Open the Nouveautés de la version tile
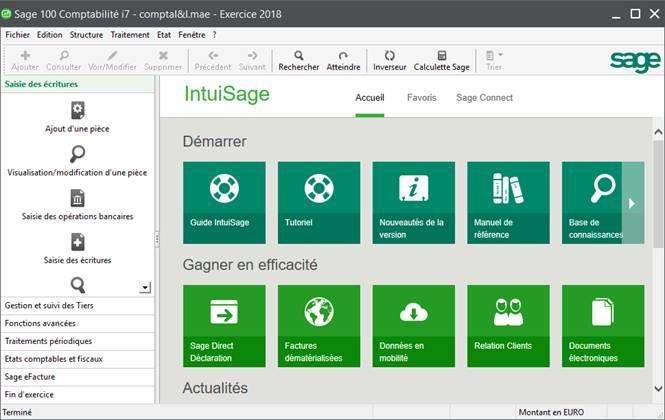The width and height of the screenshot is (665, 420). [x=414, y=203]
